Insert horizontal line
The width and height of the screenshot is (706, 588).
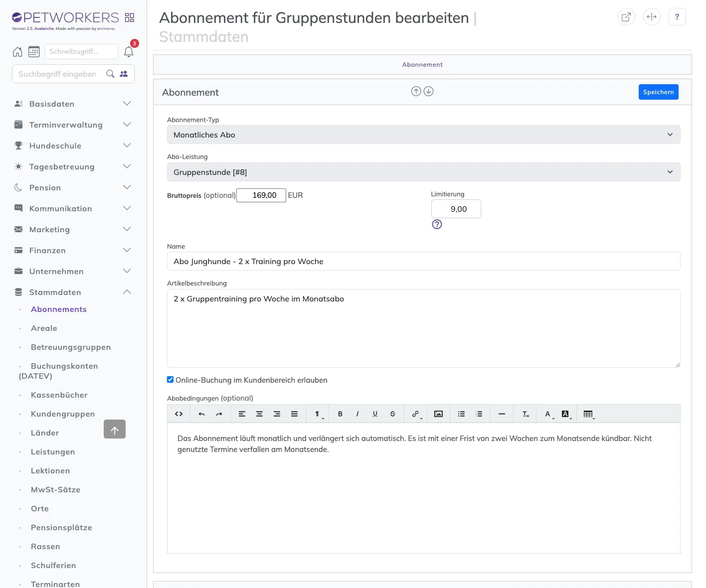[502, 414]
